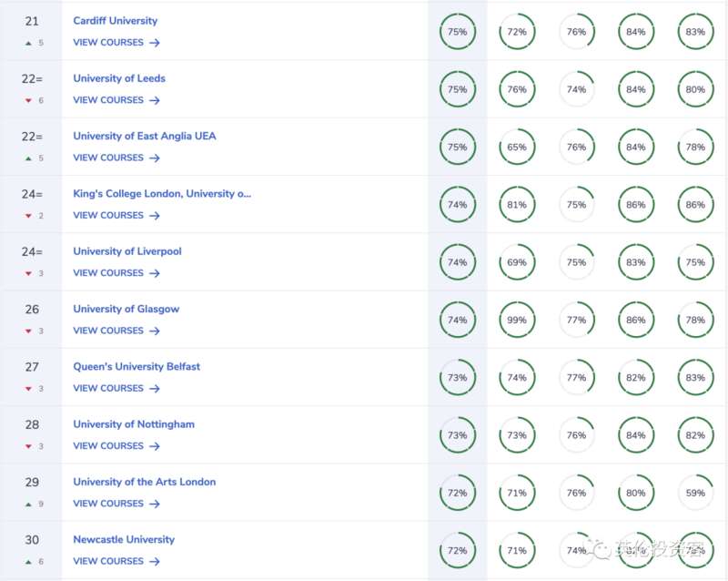The width and height of the screenshot is (728, 581).
Task: Click the 75% overall score circle for Cardiff University
Action: pos(457,32)
